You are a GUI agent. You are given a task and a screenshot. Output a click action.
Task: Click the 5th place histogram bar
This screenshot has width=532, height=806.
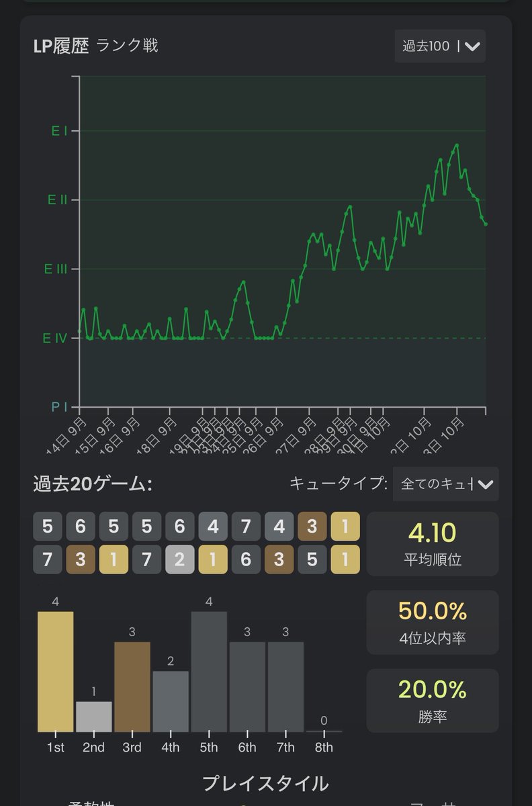208,672
